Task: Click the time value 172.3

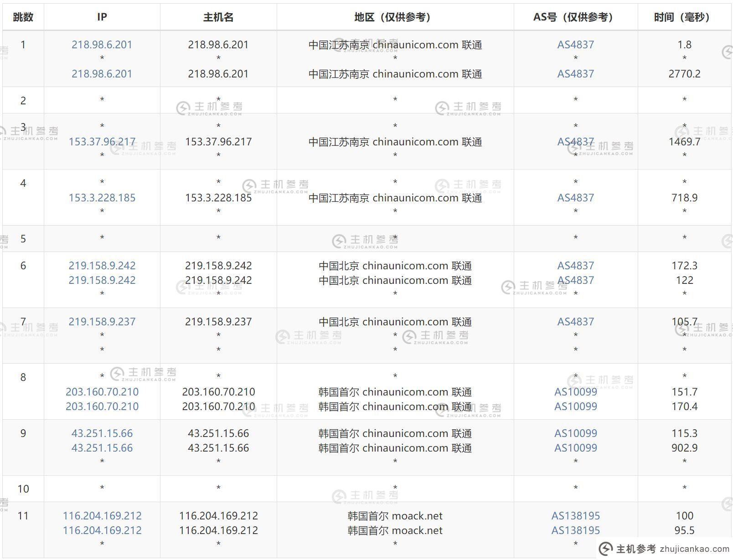Action: point(685,266)
